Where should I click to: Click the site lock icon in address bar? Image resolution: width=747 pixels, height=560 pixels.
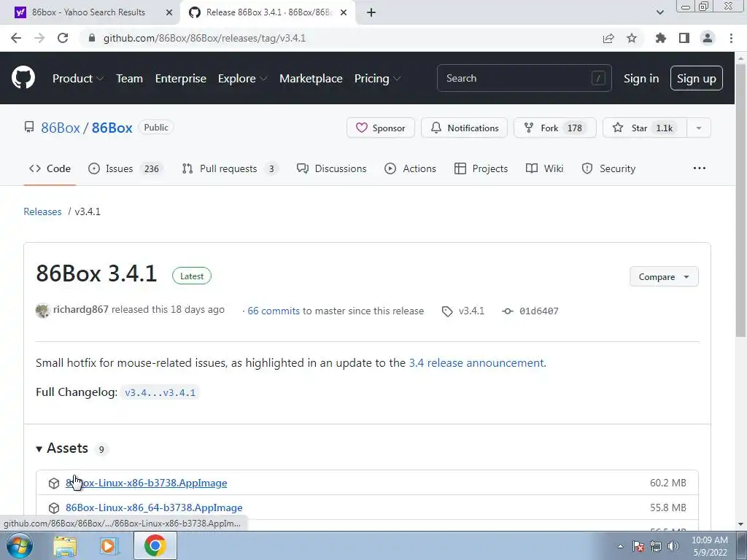92,38
